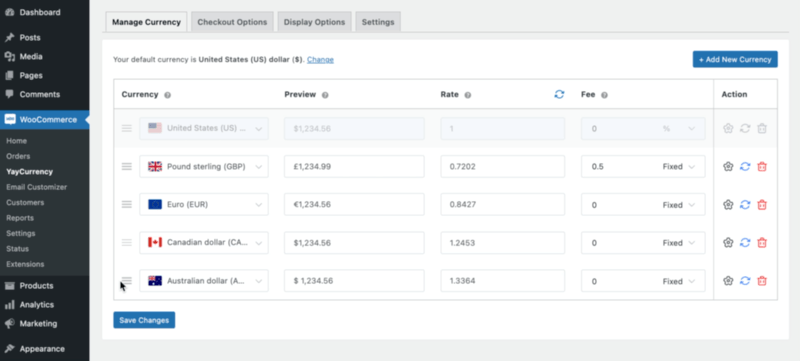Open Orders in WooCommerce submenu
800x361 pixels.
tap(18, 156)
